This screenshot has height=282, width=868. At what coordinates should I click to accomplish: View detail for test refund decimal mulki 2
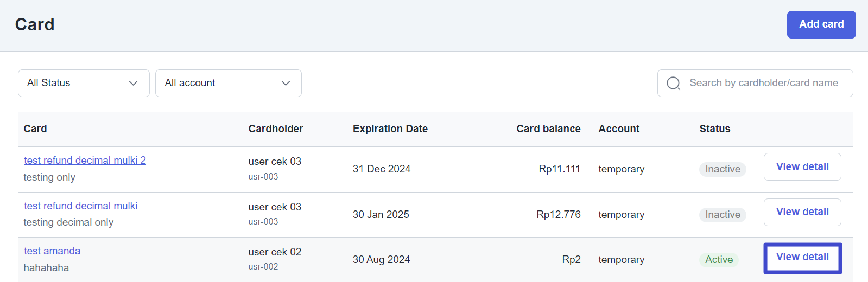pyautogui.click(x=802, y=167)
